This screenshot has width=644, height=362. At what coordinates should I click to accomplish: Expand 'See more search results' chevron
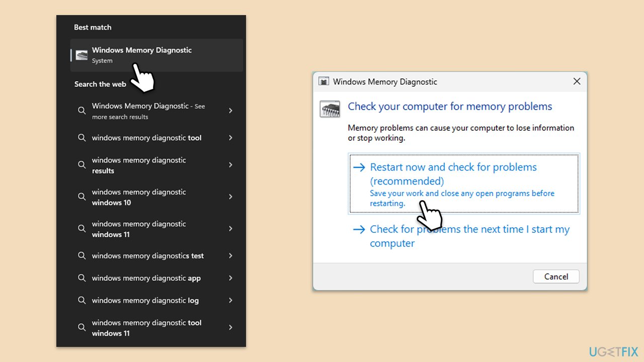pyautogui.click(x=230, y=111)
